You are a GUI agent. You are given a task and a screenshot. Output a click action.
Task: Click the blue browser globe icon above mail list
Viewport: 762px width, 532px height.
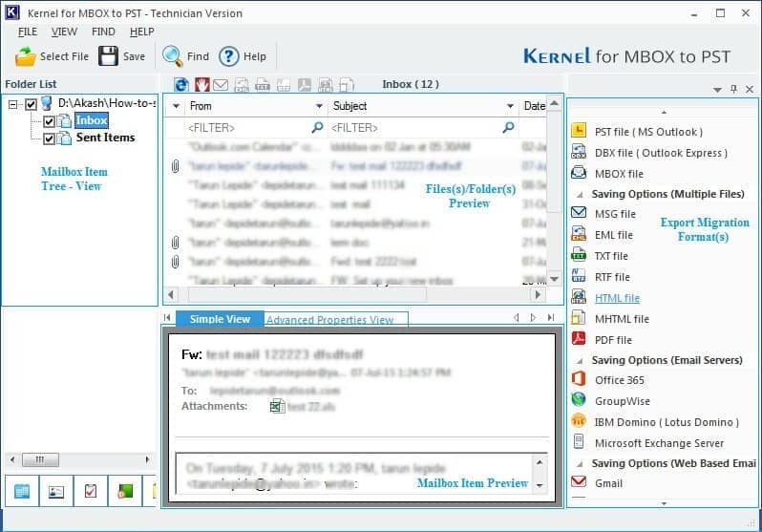coord(181,85)
